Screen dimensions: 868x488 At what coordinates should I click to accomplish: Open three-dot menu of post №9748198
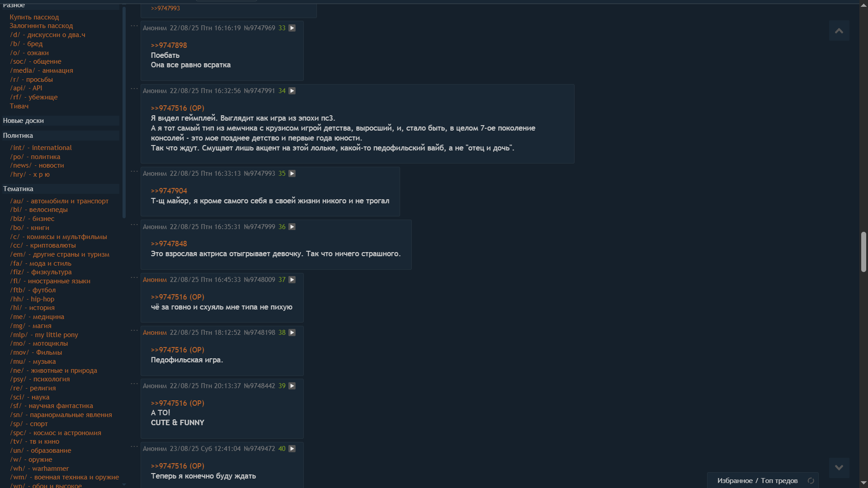coord(134,330)
